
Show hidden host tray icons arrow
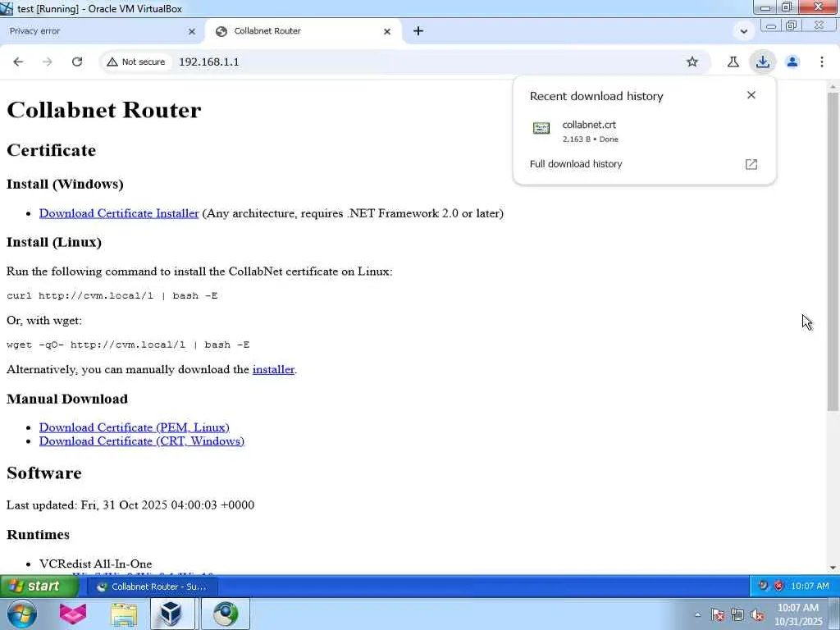(x=697, y=614)
